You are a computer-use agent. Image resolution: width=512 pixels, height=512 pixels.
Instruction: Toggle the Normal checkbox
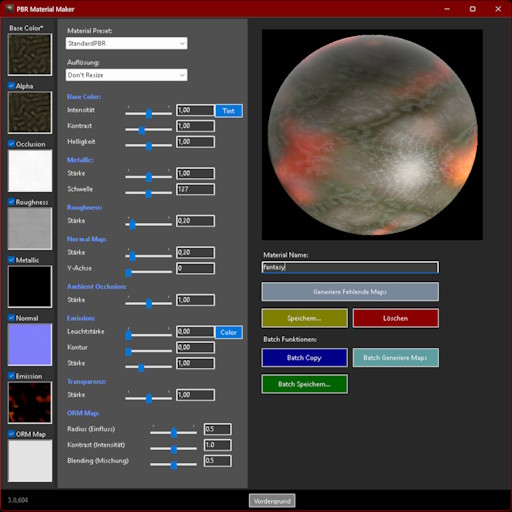coord(11,318)
